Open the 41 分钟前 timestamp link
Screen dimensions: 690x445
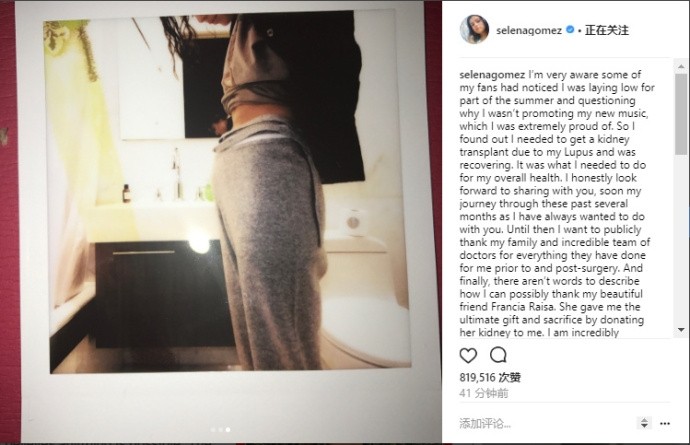point(484,393)
